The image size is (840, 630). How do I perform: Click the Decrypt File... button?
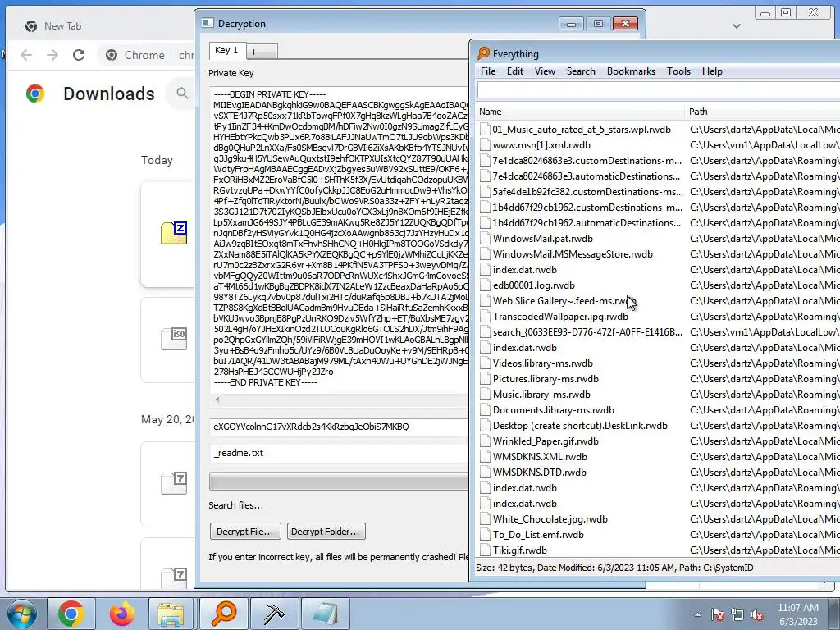244,532
